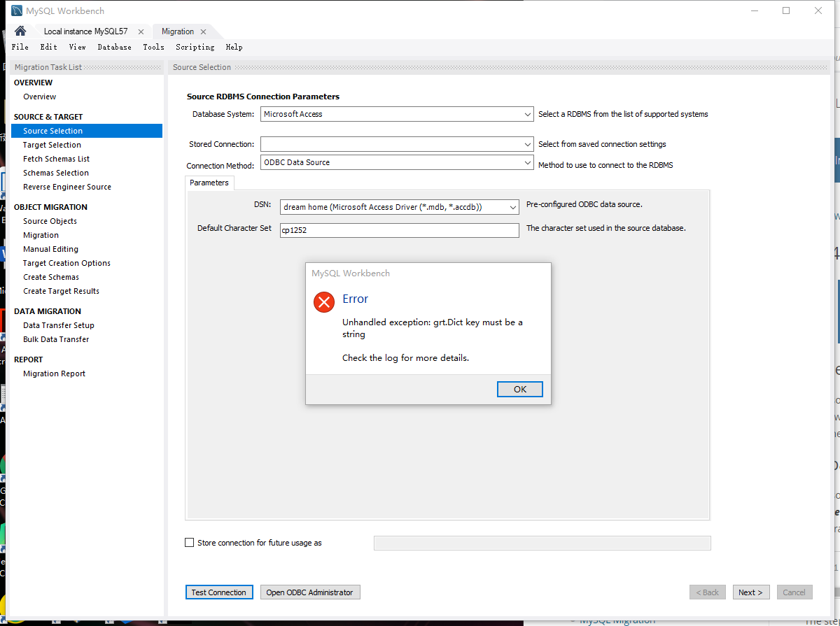Open ODBC Administrator
Image resolution: width=840 pixels, height=626 pixels.
click(x=309, y=592)
